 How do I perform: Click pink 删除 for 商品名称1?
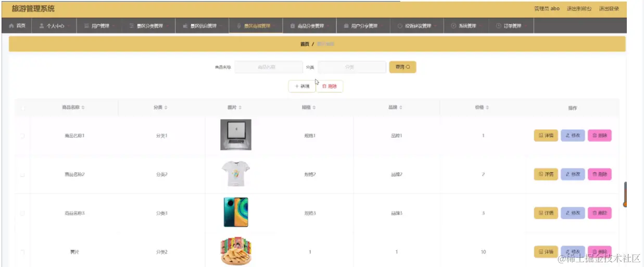click(x=600, y=136)
